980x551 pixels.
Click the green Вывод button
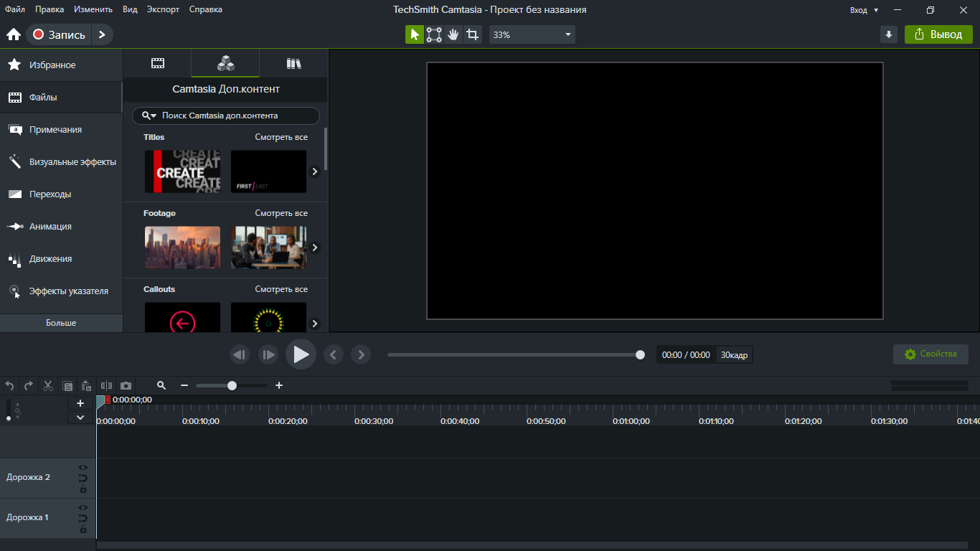(938, 34)
